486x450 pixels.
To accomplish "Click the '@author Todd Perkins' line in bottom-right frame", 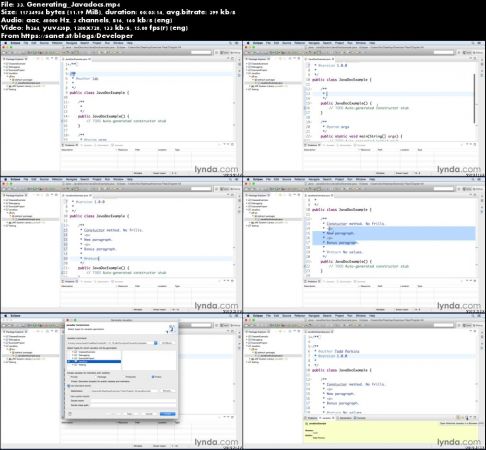I will pos(337,351).
